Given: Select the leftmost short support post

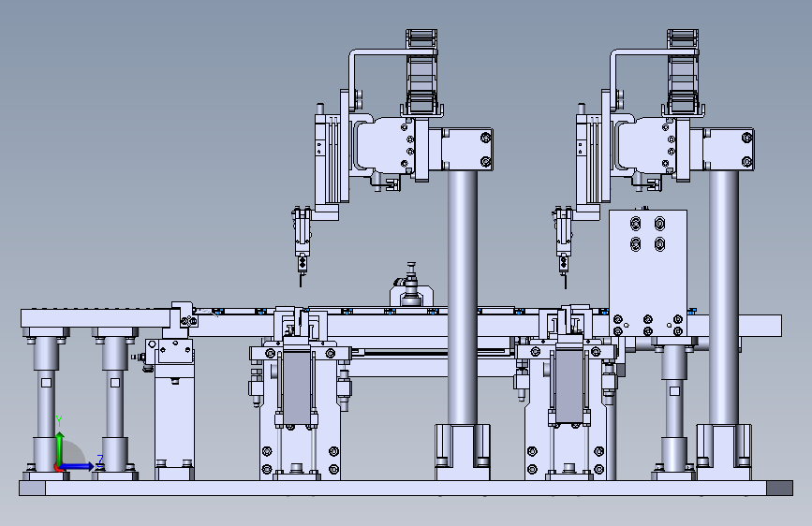Looking at the screenshot, I should pyautogui.click(x=46, y=403).
